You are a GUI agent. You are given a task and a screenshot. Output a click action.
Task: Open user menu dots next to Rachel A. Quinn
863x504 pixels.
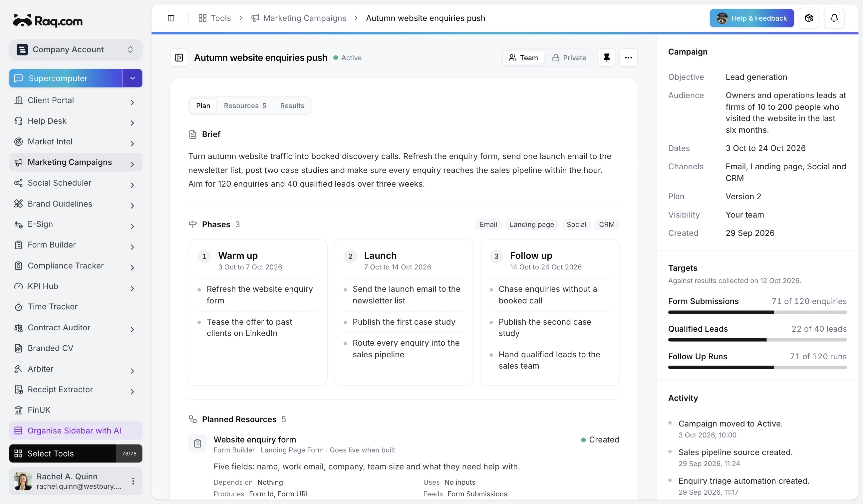[133, 481]
